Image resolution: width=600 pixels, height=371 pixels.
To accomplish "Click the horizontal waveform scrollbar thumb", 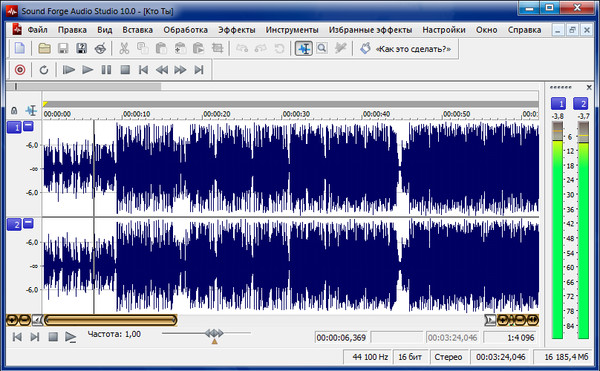I will [111, 320].
